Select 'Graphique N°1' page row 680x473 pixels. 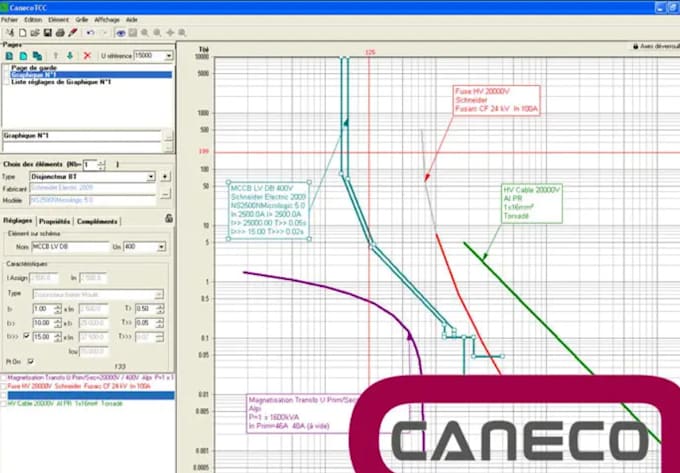pos(91,75)
